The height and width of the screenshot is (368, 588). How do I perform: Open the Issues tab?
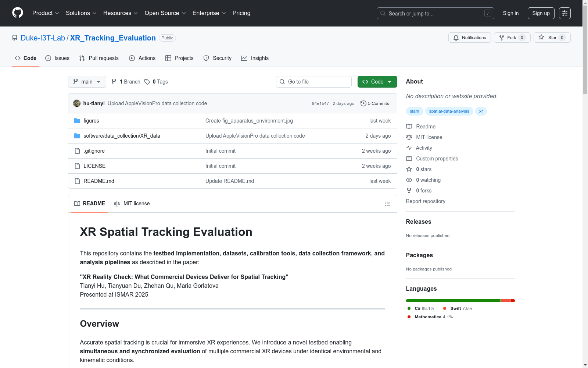(x=57, y=58)
